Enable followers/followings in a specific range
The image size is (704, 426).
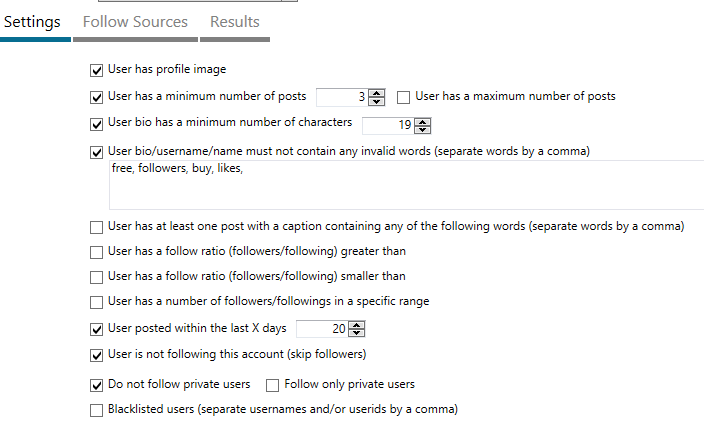click(97, 303)
